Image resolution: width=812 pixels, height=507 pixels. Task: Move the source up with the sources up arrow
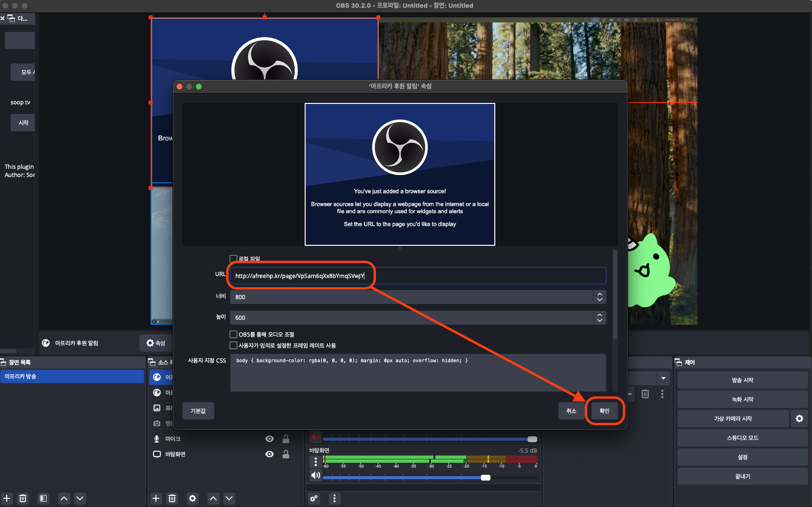click(x=213, y=498)
